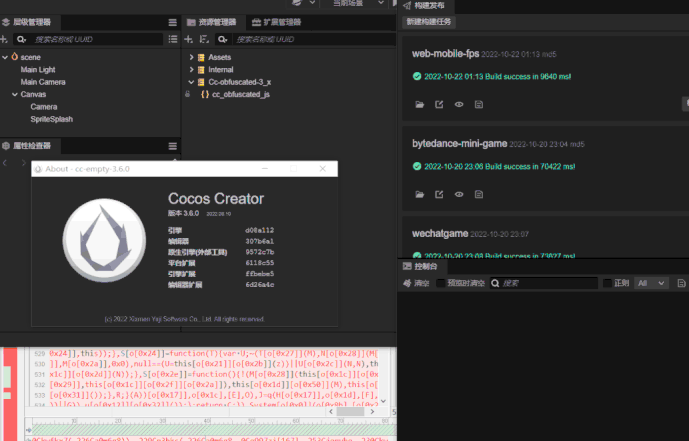Click the web-mobile-fps task title

coord(445,54)
